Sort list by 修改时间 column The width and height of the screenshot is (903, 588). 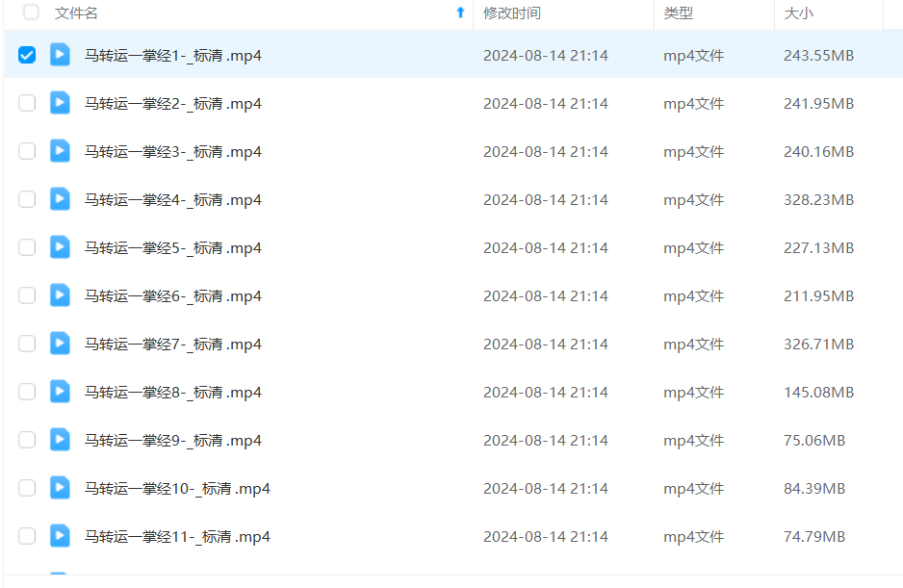pos(511,13)
